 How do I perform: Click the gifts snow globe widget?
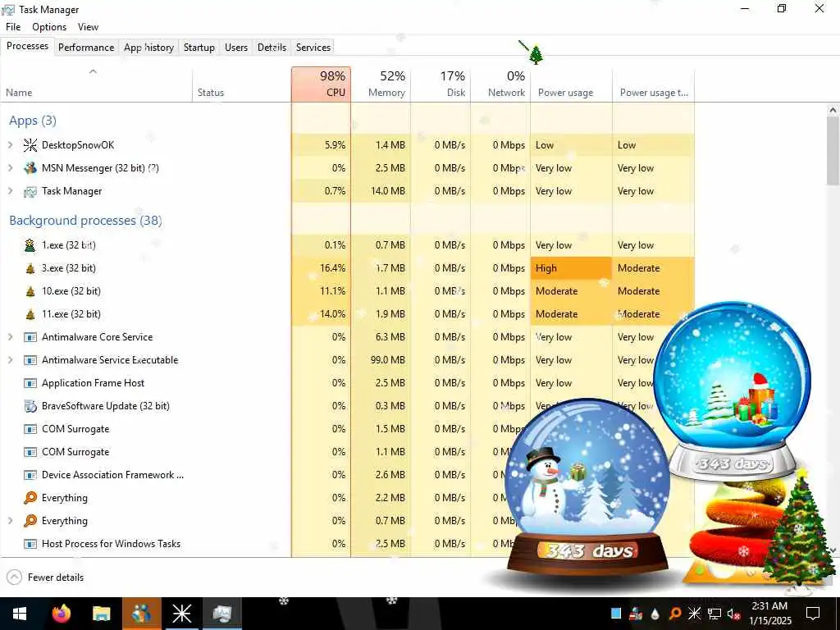pyautogui.click(x=733, y=391)
